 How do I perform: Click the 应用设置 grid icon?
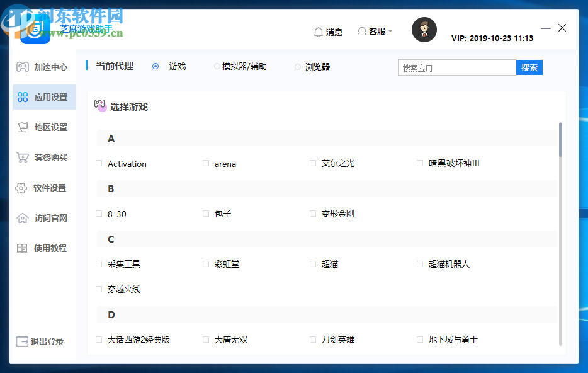tap(23, 97)
